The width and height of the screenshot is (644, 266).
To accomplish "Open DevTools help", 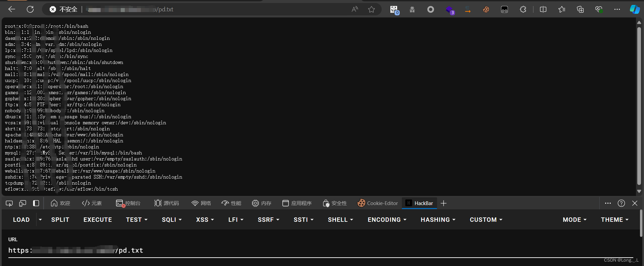I will pos(621,203).
